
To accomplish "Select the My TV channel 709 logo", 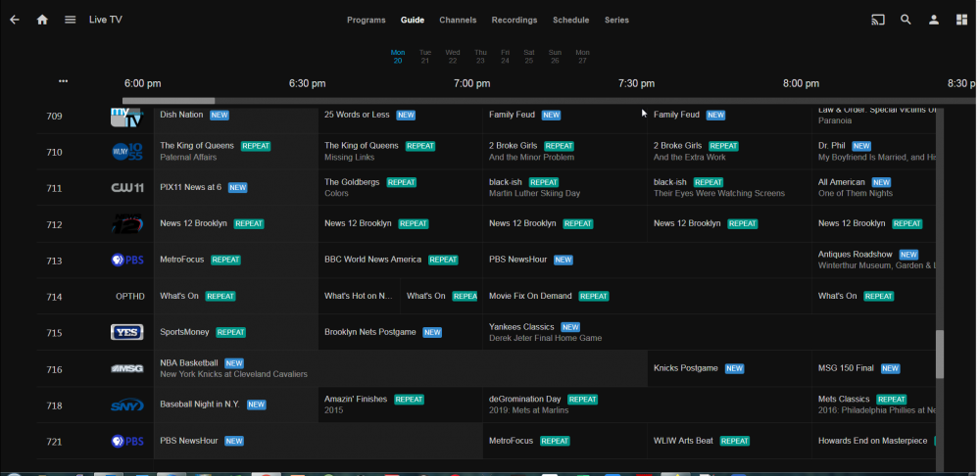I will point(126,117).
